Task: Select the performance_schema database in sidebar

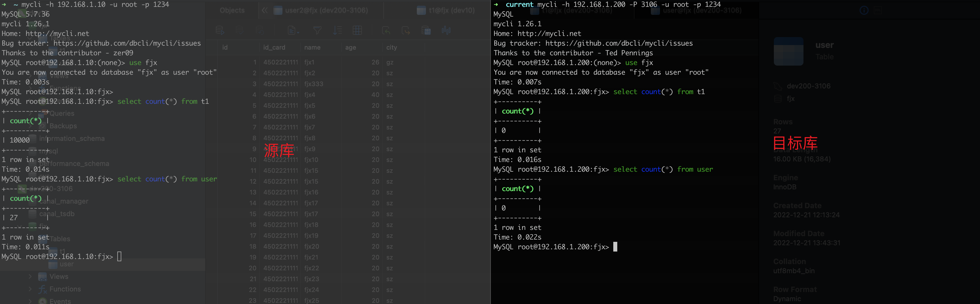Action: pos(74,163)
